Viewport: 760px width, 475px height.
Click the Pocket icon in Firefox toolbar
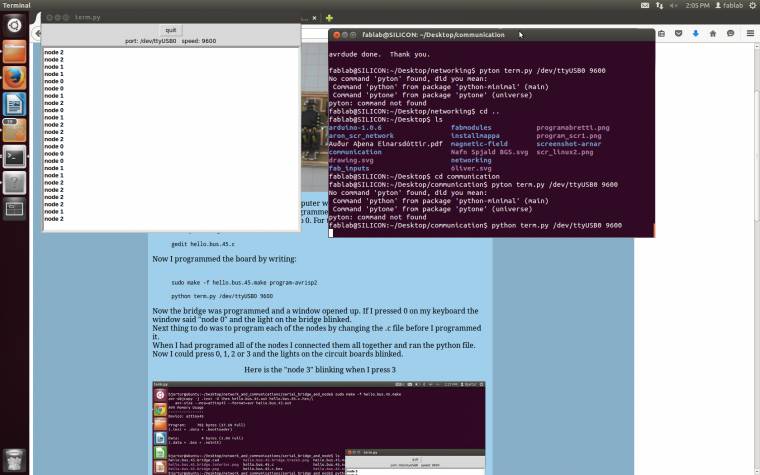(x=679, y=33)
